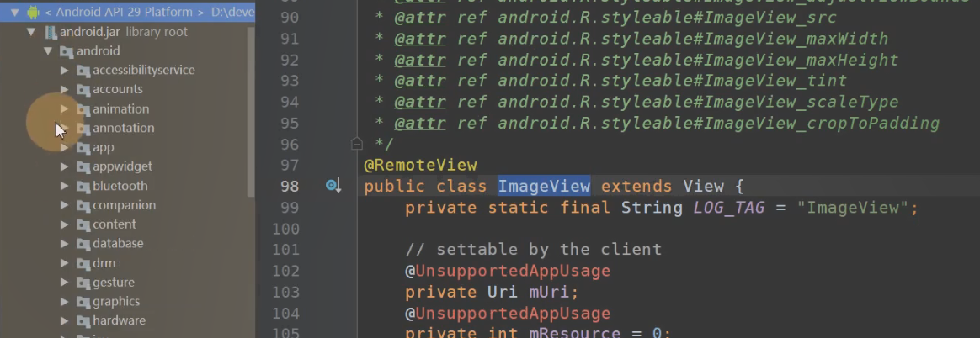Expand the drm package arrow
This screenshot has width=980, height=338.
coord(64,263)
